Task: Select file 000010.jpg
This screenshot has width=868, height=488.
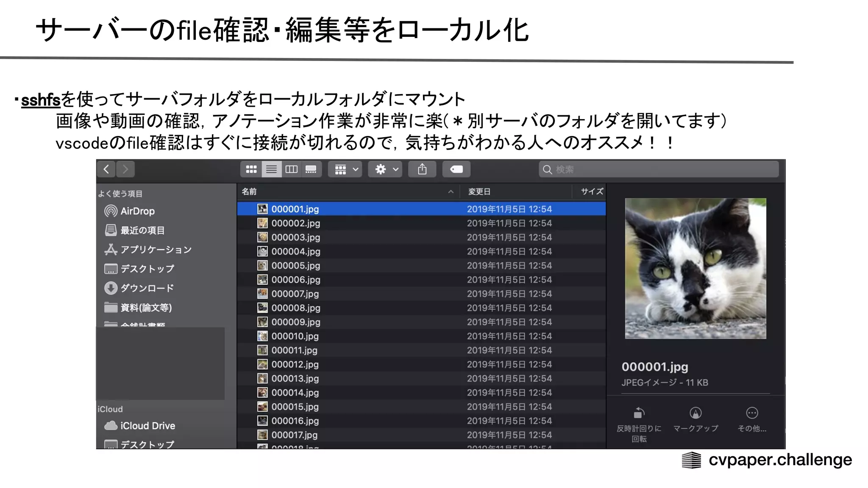Action: [421, 336]
